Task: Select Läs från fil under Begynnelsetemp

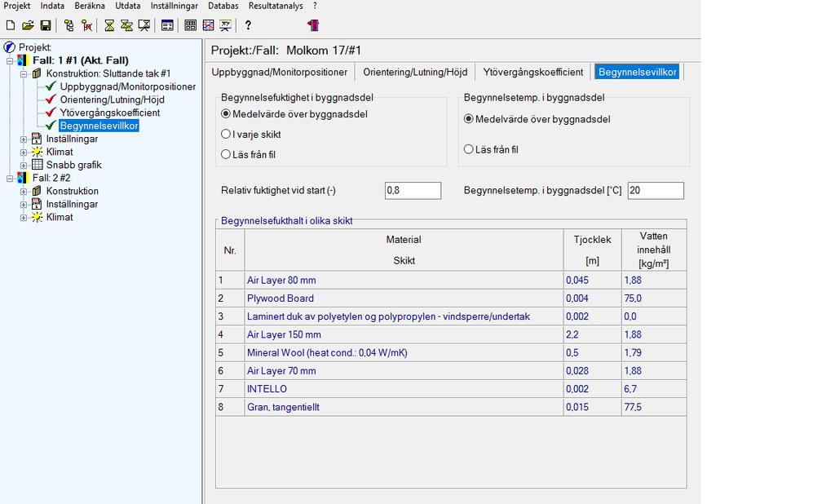Action: tap(469, 149)
